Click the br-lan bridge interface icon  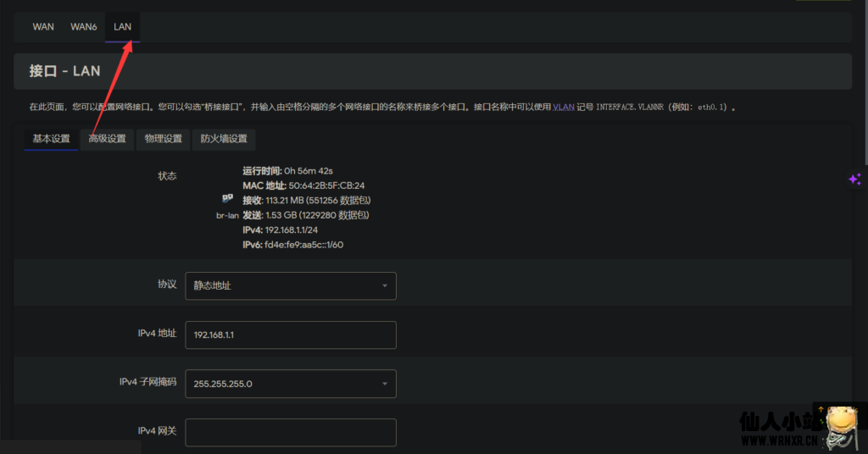coord(227,198)
